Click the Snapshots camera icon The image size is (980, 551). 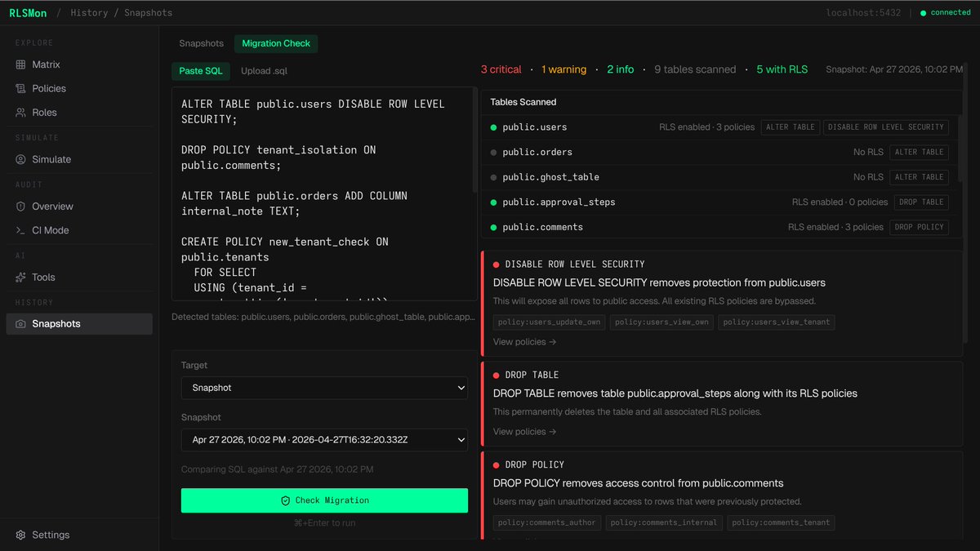tap(21, 324)
